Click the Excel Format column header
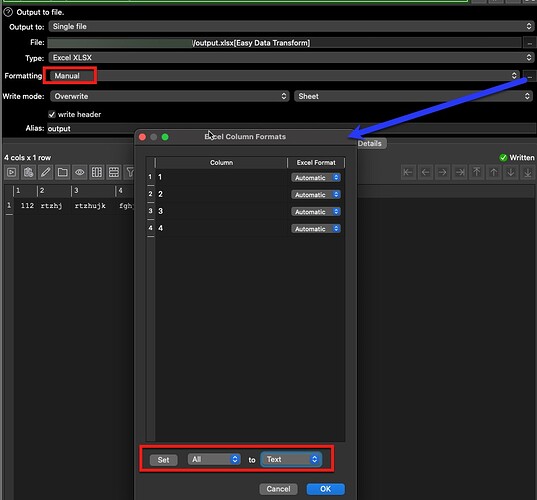537x500 pixels. coord(316,163)
